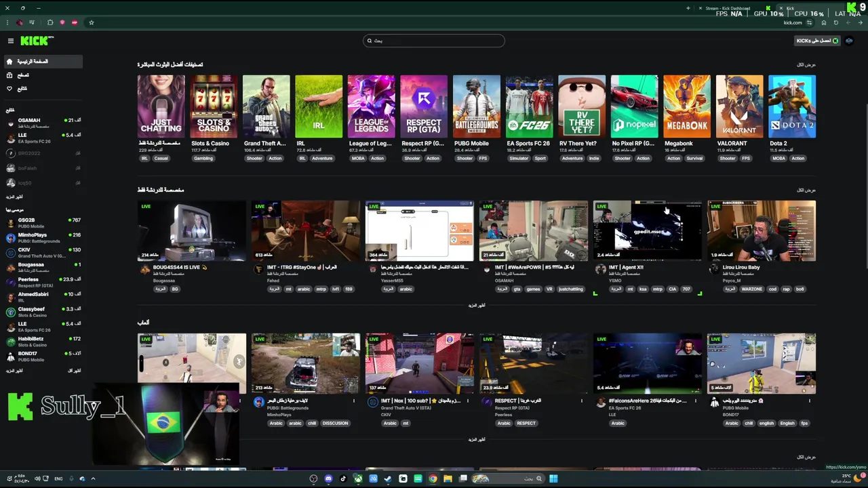Open Classybeef channel in the sidebar
868x488 pixels.
[x=43, y=312]
